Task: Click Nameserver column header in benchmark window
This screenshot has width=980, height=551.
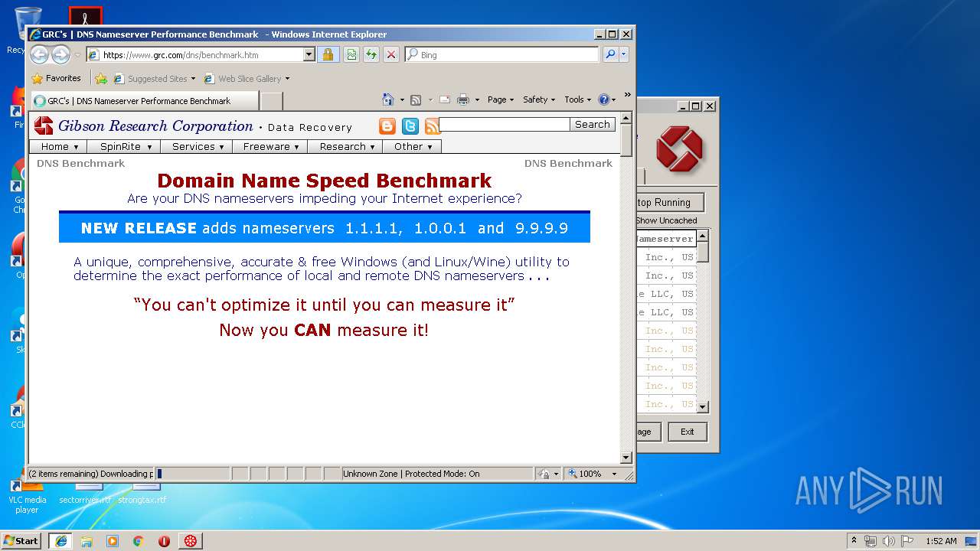Action: (x=665, y=239)
